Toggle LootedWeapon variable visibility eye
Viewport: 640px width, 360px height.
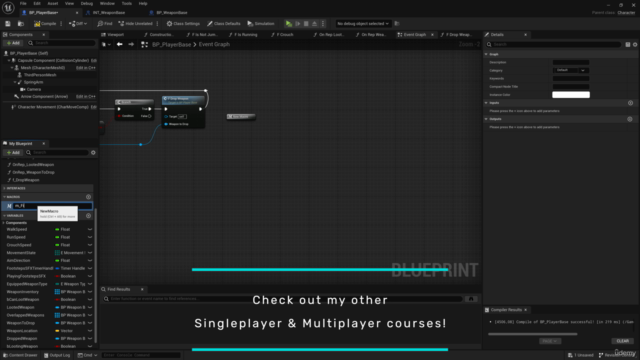tap(90, 307)
